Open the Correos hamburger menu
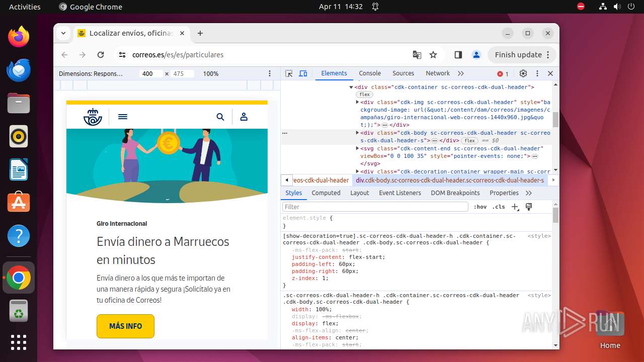Viewport: 644px width, 362px height. (x=123, y=117)
